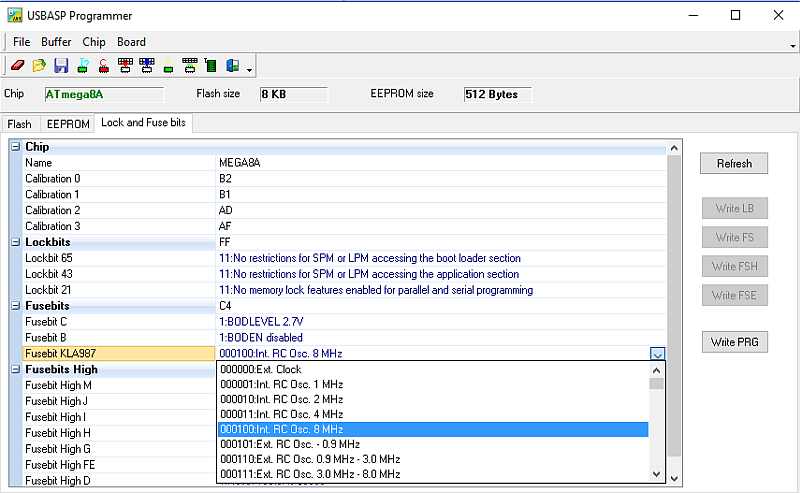The height and width of the screenshot is (493, 800).
Task: Open the Chip menu
Action: point(94,42)
